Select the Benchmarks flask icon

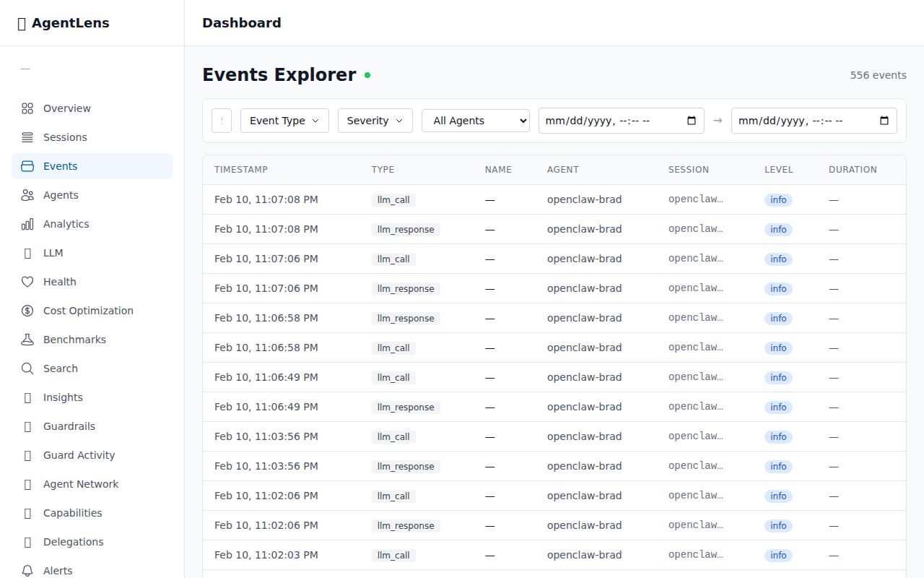pos(27,339)
